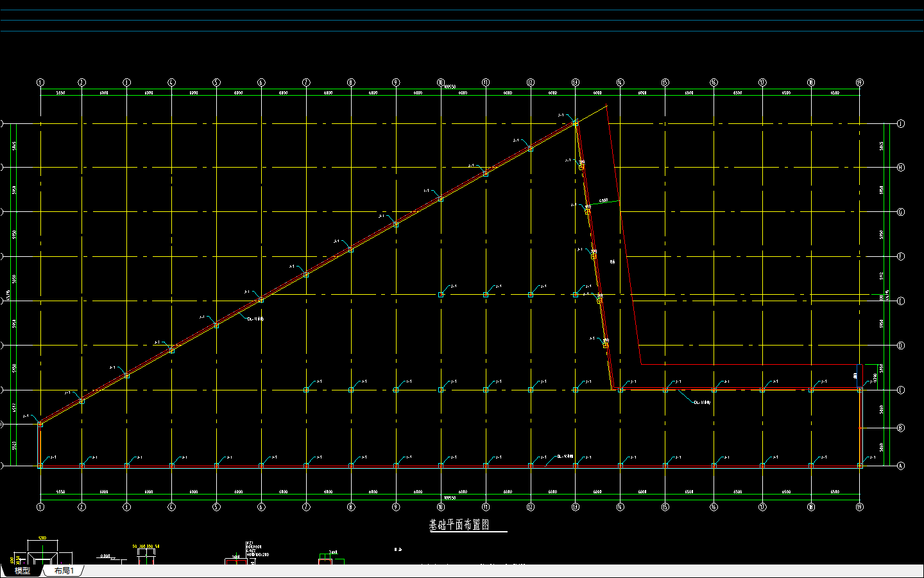Select axis bubble 1 in top row
The image size is (924, 578).
coord(40,82)
